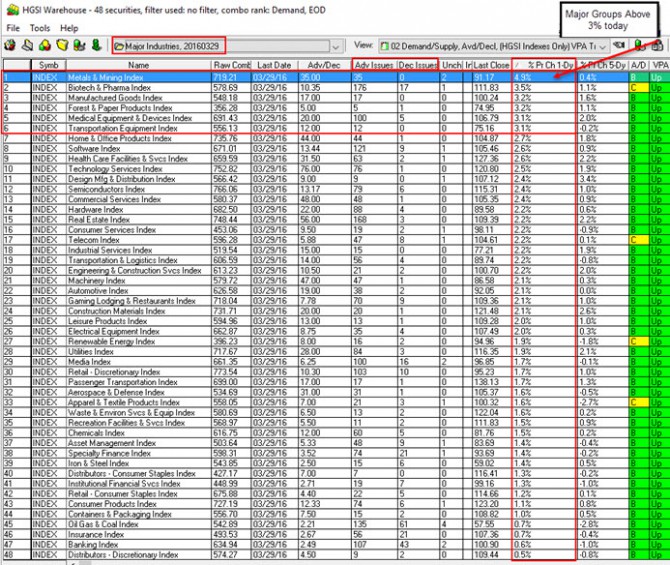The image size is (670, 565).
Task: Select the Hardware Index row
Action: tap(336, 209)
